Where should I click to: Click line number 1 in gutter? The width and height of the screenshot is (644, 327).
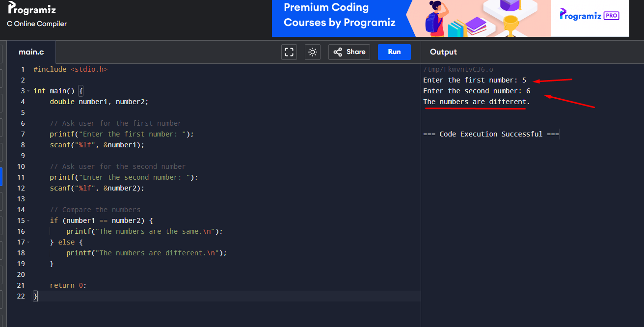(23, 69)
